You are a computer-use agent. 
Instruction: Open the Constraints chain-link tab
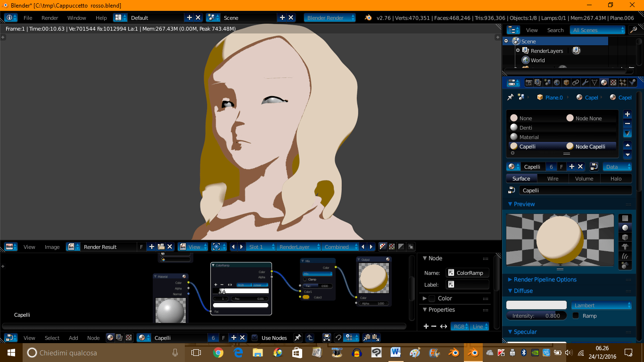[576, 82]
